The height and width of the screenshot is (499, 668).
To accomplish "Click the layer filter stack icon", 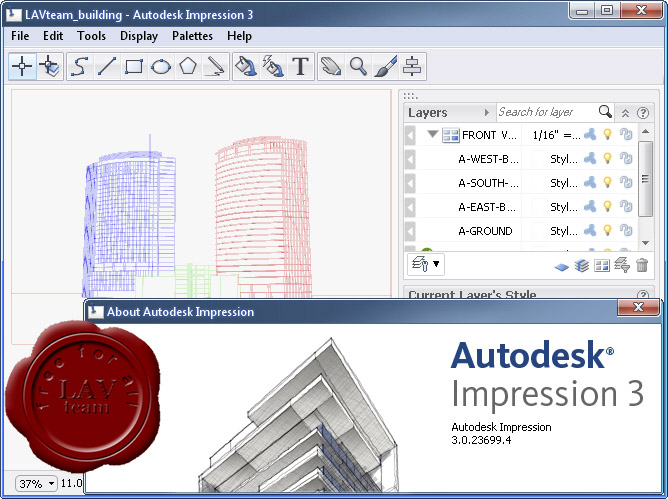I will 622,265.
